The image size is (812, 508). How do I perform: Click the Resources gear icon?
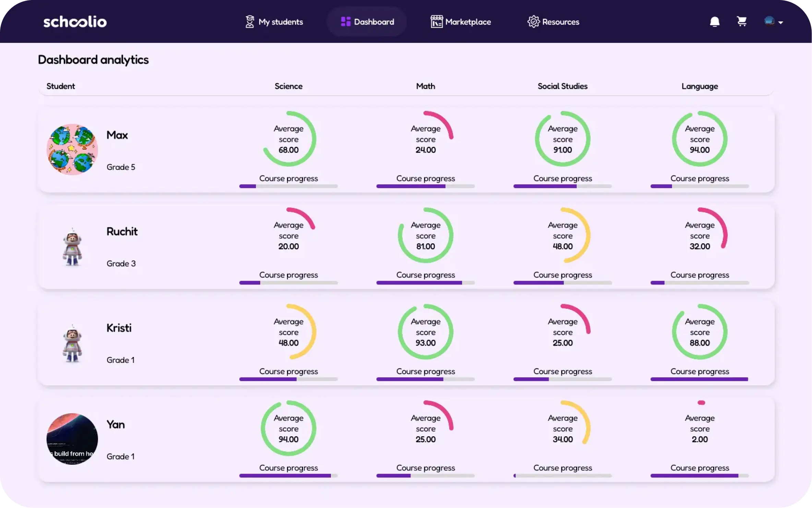tap(533, 22)
